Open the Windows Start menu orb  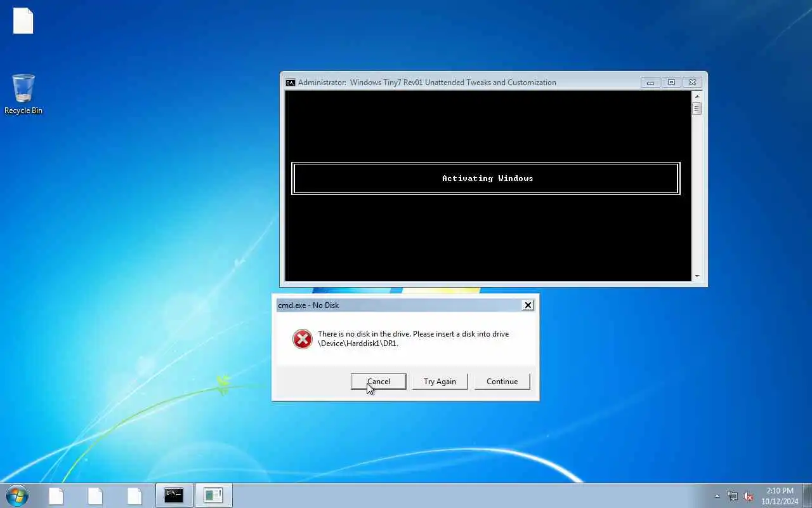17,495
